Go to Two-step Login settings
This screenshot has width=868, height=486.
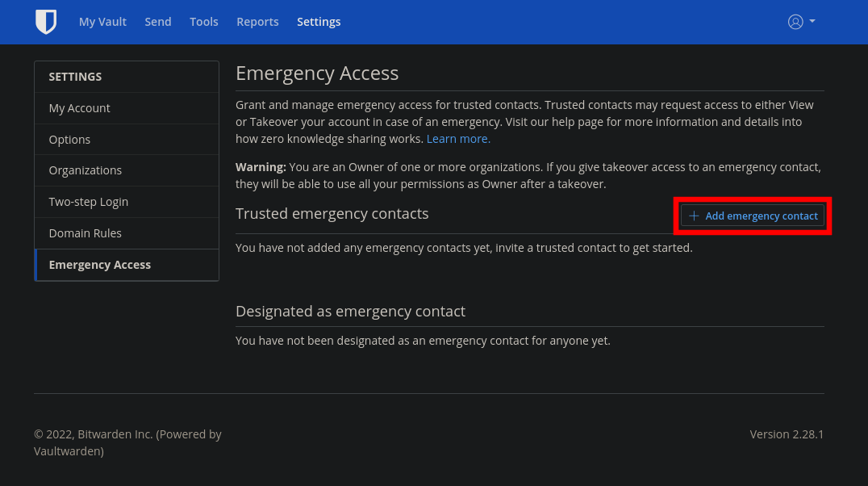[x=127, y=202]
